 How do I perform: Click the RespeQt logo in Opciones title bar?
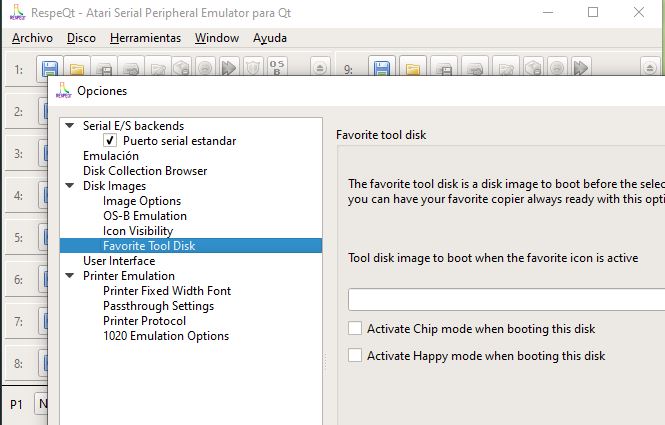click(65, 90)
